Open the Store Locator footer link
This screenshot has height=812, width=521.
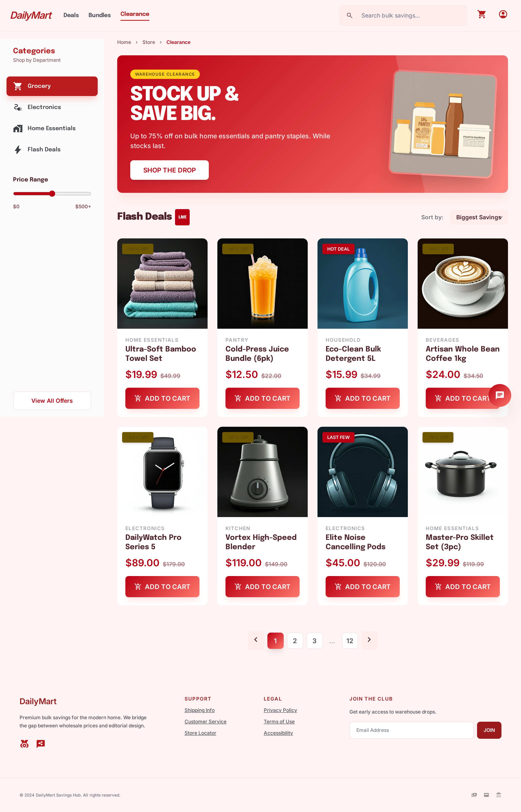point(200,733)
